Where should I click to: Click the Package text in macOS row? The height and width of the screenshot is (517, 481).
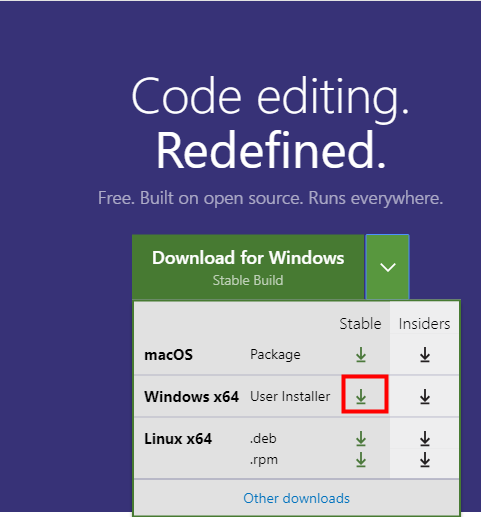pos(275,355)
